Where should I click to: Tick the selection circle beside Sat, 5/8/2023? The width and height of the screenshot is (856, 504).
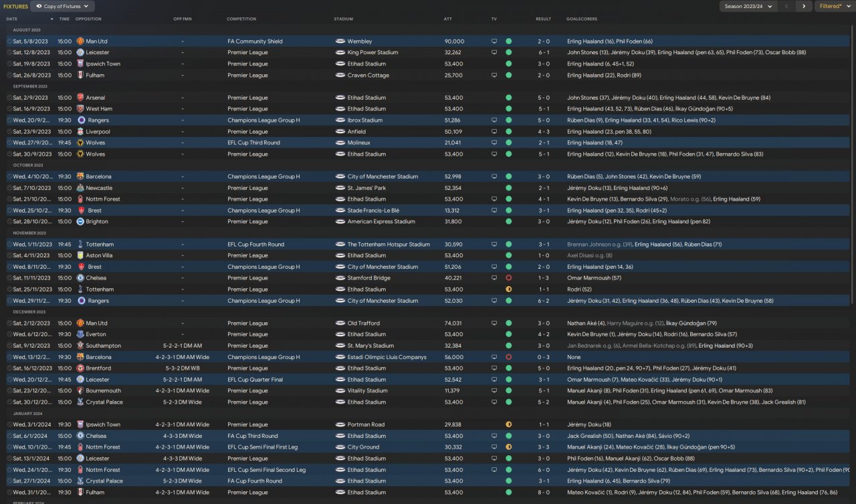[9, 41]
